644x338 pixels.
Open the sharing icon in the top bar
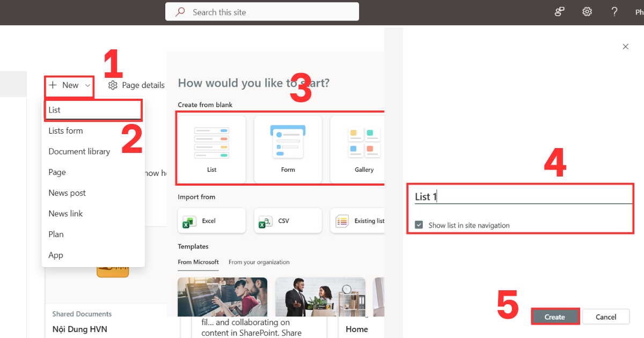click(x=559, y=11)
